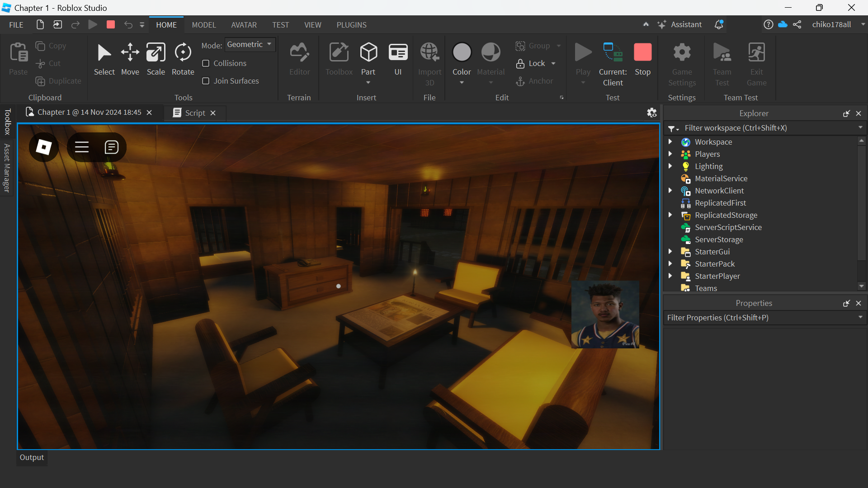The width and height of the screenshot is (868, 488).
Task: Expand the Workspace tree node
Action: [670, 142]
